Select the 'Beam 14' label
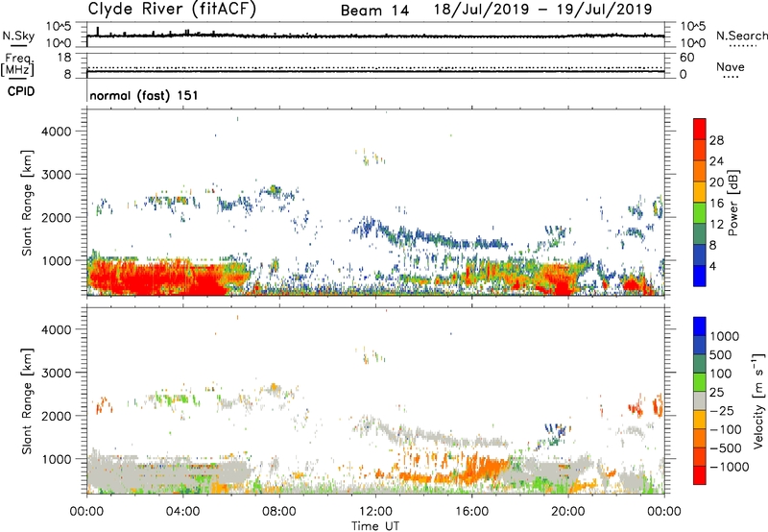The width and height of the screenshot is (768, 532). tap(374, 11)
